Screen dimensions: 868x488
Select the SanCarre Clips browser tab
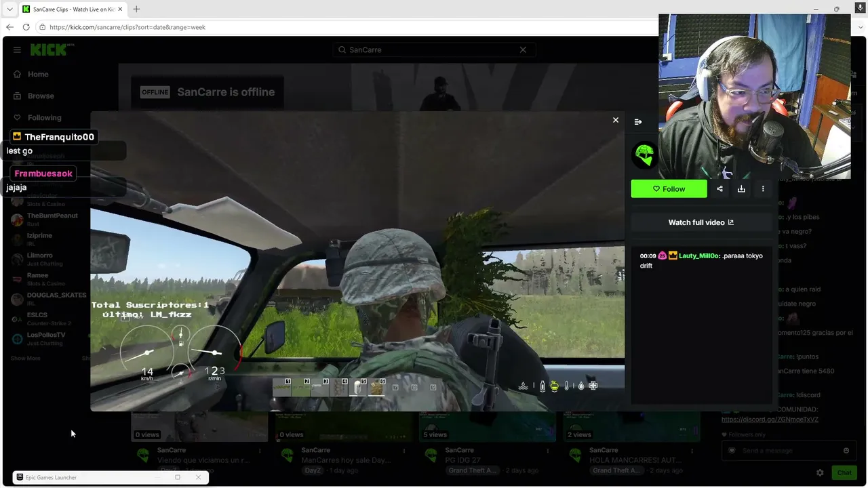[72, 9]
